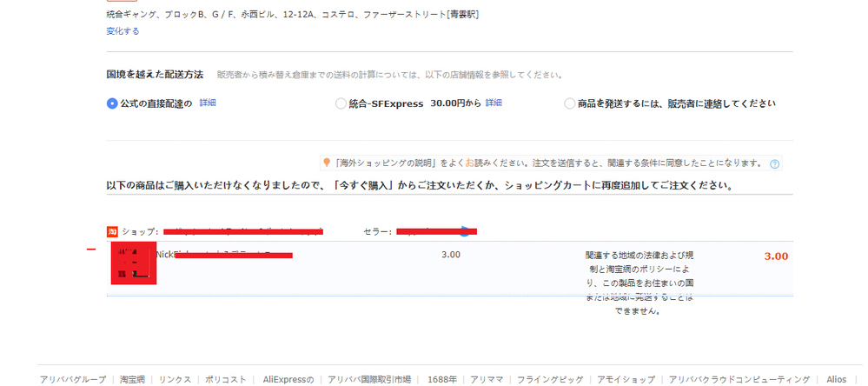Click the 海外ショッピングの説明 notice text
Screen dimensions: 868x386
550,164
